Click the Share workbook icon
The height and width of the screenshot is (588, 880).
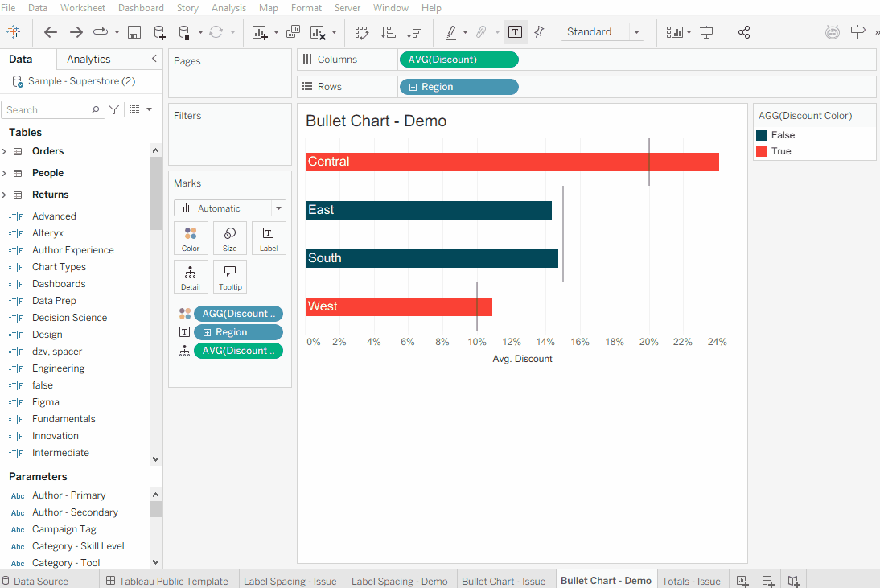743,32
